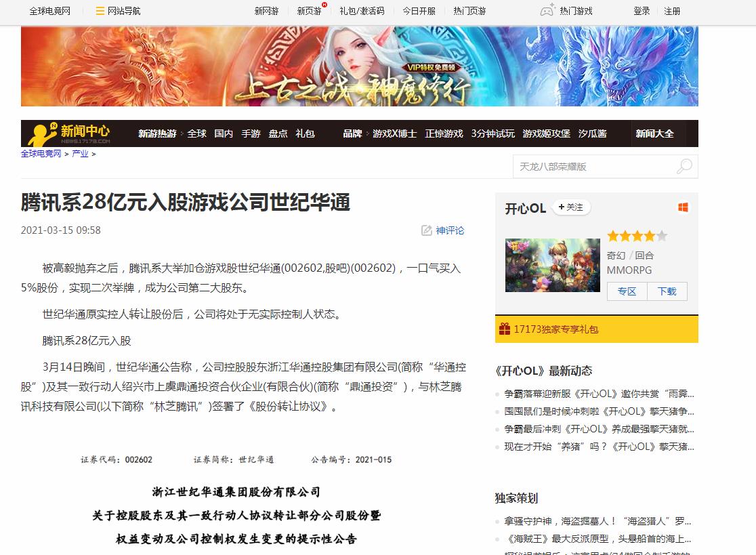
Task: Open article 《海贼王》最大反派原型
Action: [598, 539]
